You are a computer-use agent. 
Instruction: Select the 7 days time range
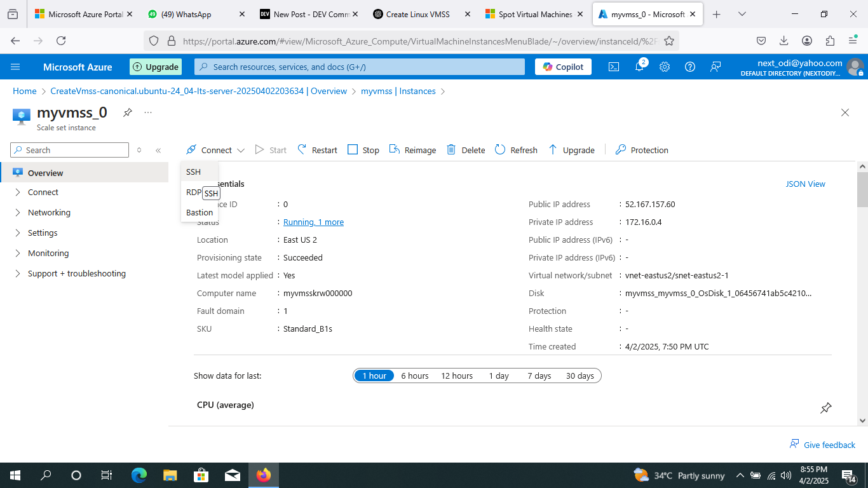[x=539, y=376]
